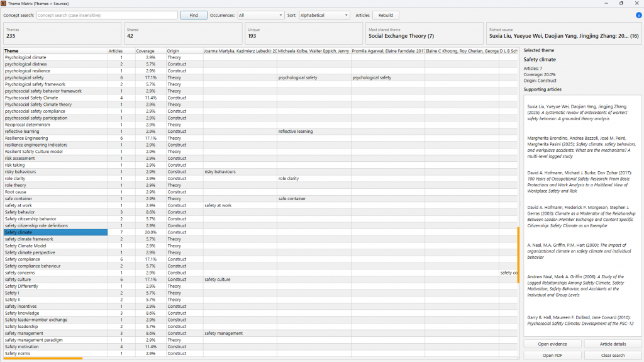Click the Elaine C Khoong source column header

[x=462, y=51]
